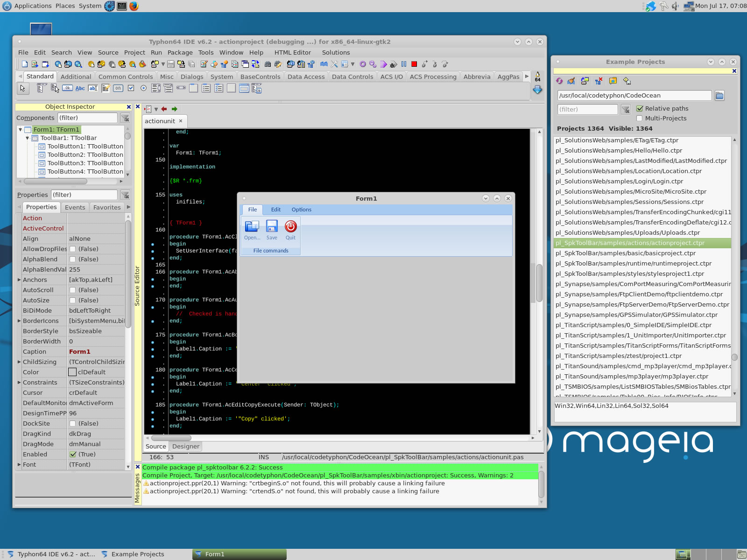Expand the Constraints property row

(19, 383)
